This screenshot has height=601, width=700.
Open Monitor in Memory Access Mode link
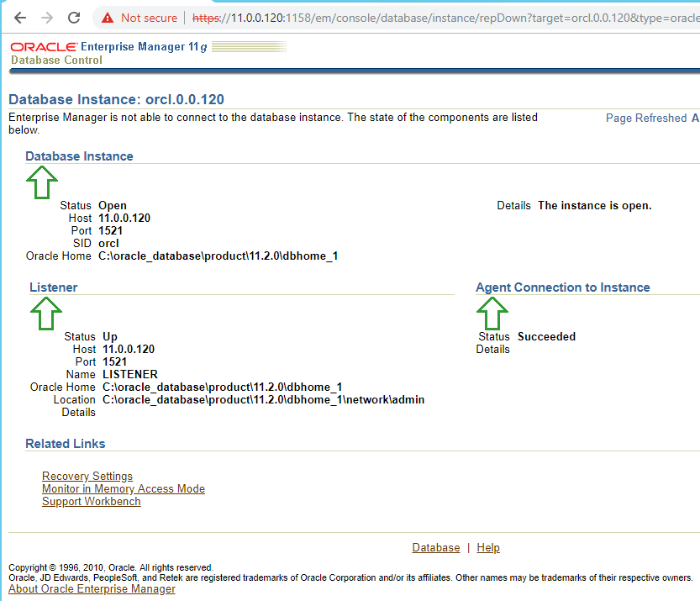click(x=124, y=488)
